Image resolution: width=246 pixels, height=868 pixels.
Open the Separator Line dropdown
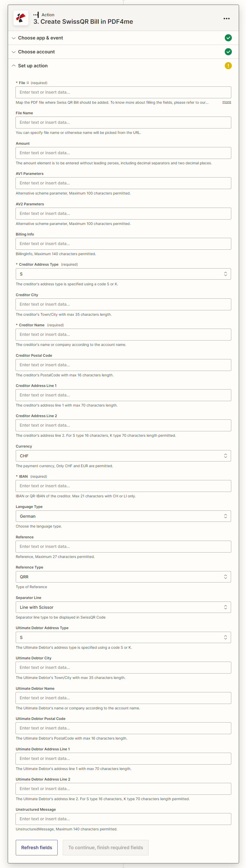(123, 607)
